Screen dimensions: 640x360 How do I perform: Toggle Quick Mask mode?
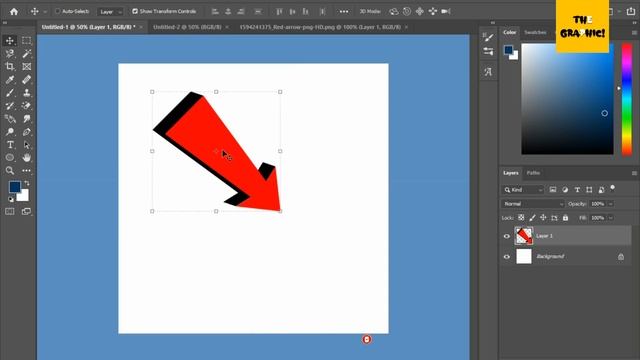coord(10,211)
